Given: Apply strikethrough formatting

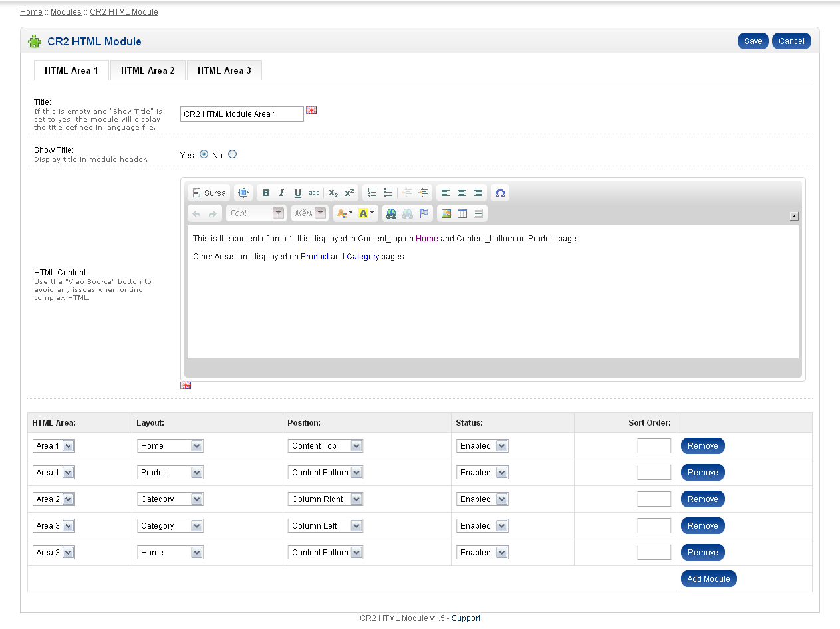Looking at the screenshot, I should click(314, 193).
